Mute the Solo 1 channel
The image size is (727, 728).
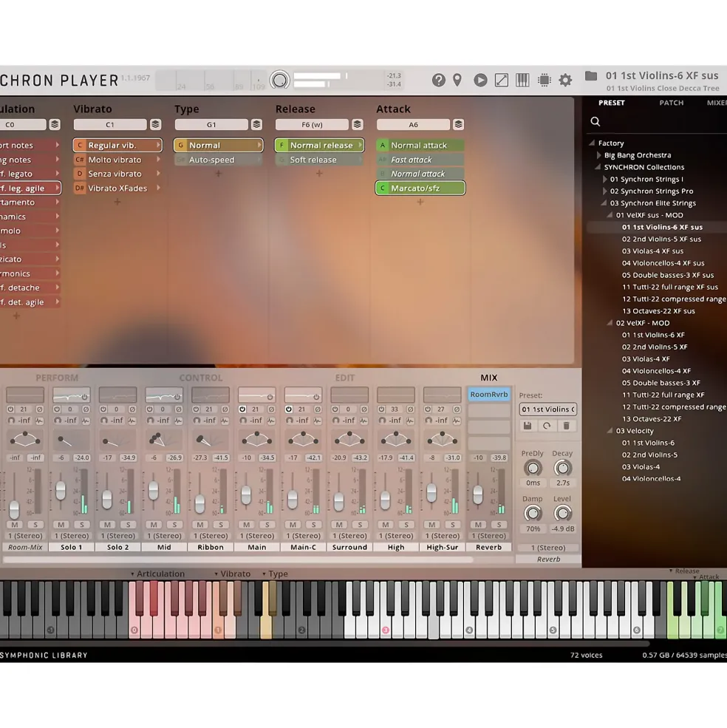click(61, 525)
